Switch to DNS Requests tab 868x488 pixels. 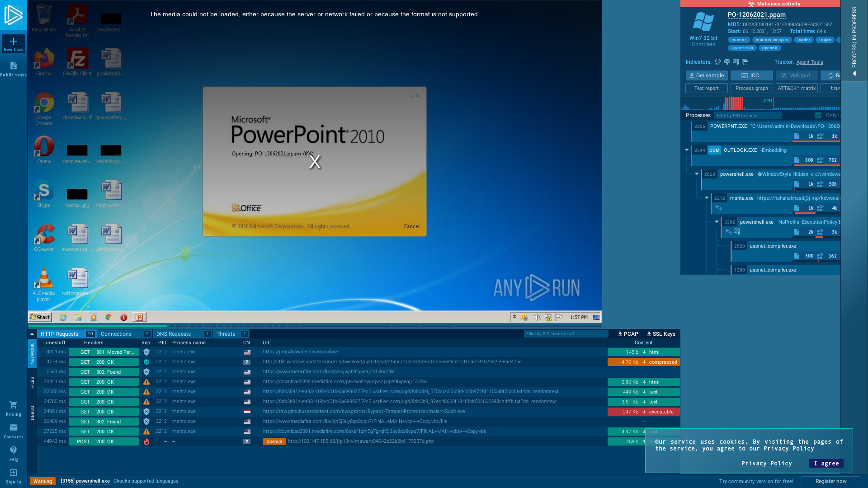point(183,334)
